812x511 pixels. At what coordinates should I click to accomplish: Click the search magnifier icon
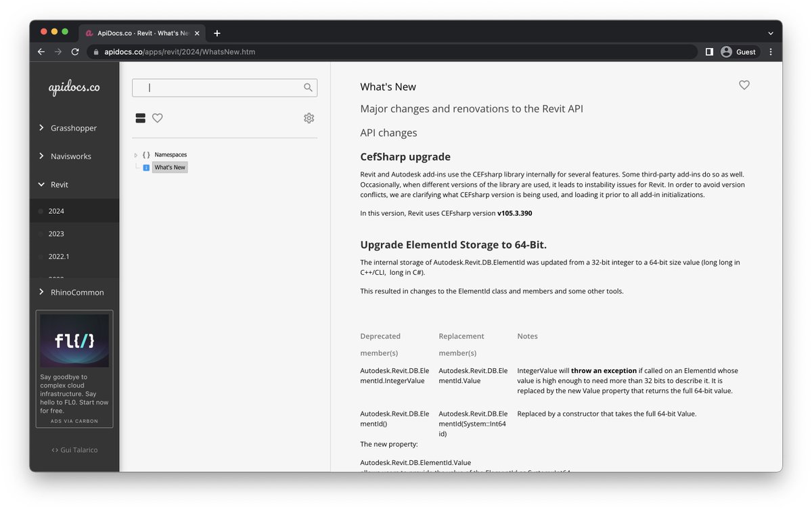[x=308, y=87]
